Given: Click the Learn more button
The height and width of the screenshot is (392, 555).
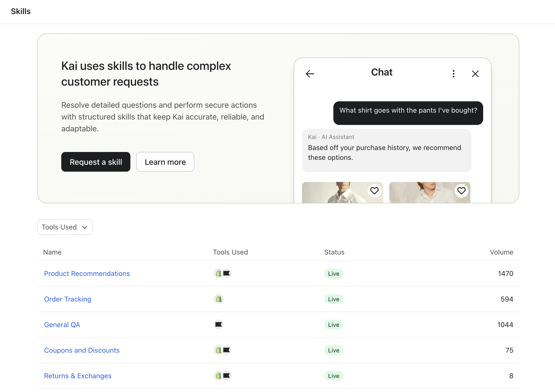Looking at the screenshot, I should click(x=165, y=162).
